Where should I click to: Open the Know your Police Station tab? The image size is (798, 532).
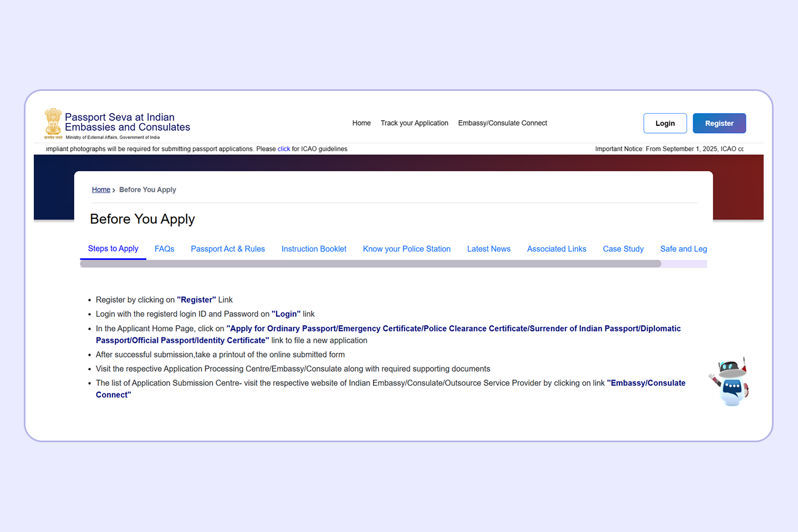tap(407, 249)
